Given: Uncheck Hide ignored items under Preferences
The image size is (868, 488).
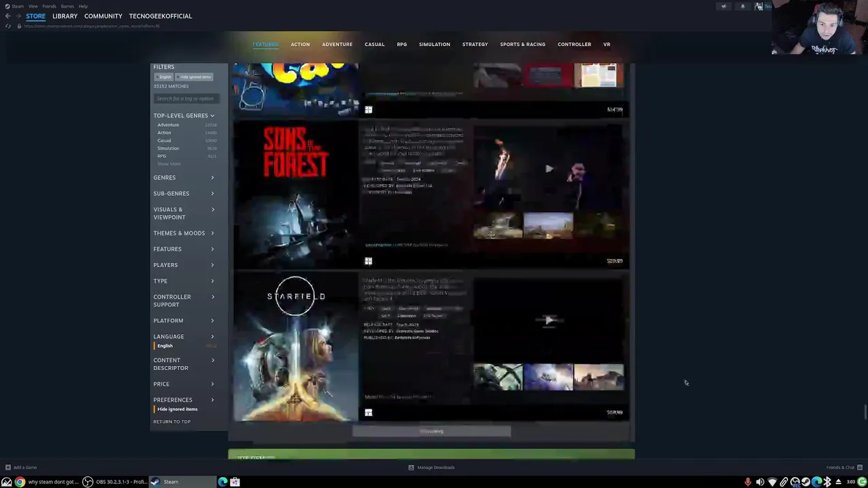Looking at the screenshot, I should click(x=177, y=409).
